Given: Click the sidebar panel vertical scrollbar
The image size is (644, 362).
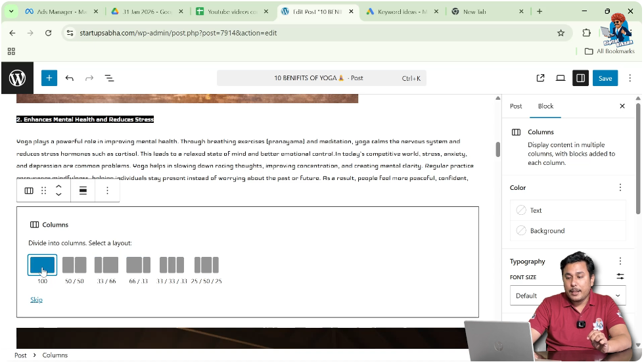Looking at the screenshot, I should click(638, 158).
